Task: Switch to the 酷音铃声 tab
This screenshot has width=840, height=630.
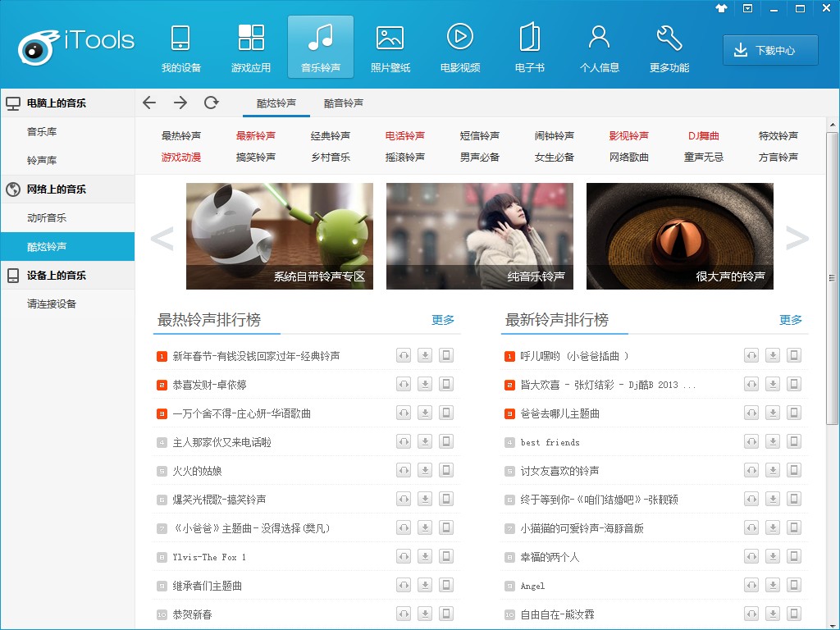Action: [x=343, y=103]
